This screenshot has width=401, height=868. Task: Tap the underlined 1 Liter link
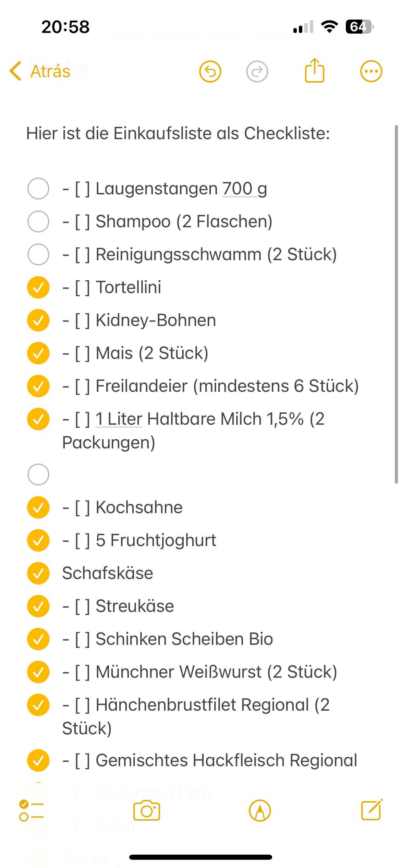(x=119, y=419)
